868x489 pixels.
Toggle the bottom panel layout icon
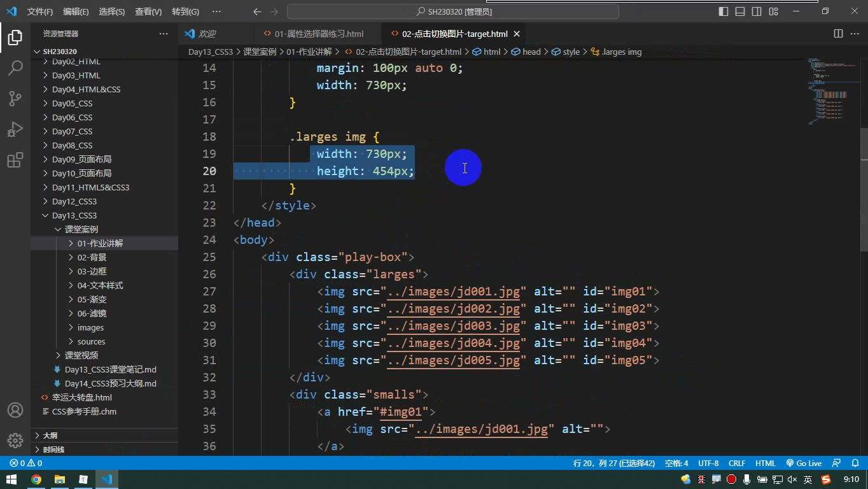[740, 11]
